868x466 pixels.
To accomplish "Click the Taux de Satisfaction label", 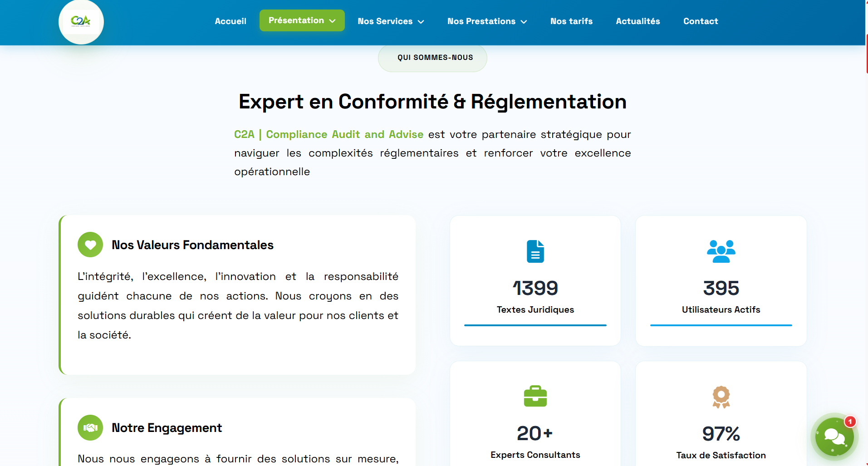I will 721,455.
